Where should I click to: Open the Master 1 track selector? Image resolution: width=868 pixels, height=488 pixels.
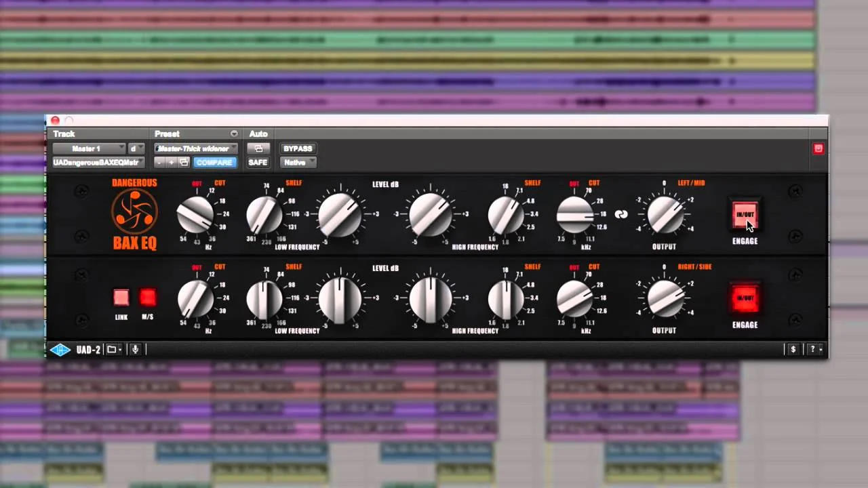tap(89, 148)
